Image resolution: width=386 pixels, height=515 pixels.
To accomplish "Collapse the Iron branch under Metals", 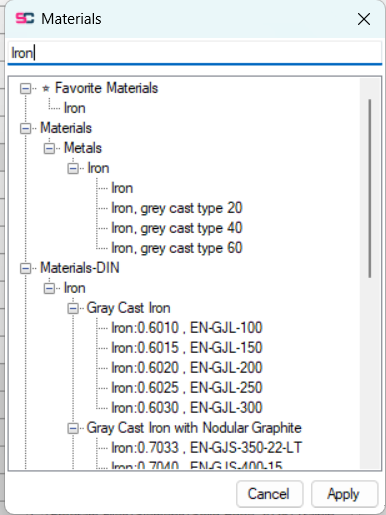I will pyautogui.click(x=73, y=169).
